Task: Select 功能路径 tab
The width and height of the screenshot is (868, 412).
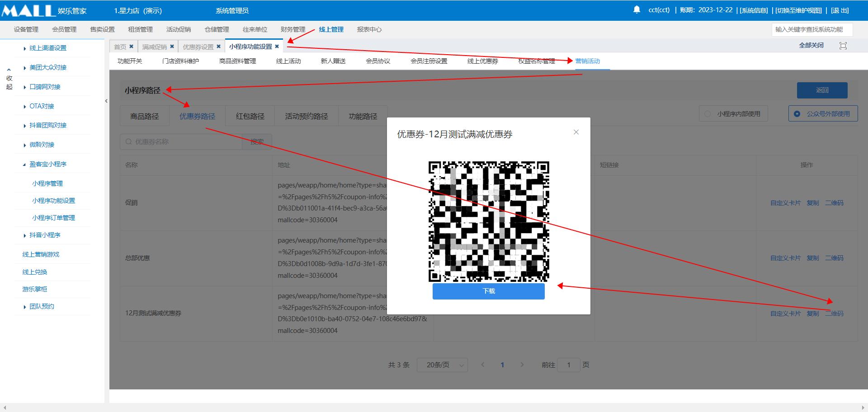Action: 363,116
